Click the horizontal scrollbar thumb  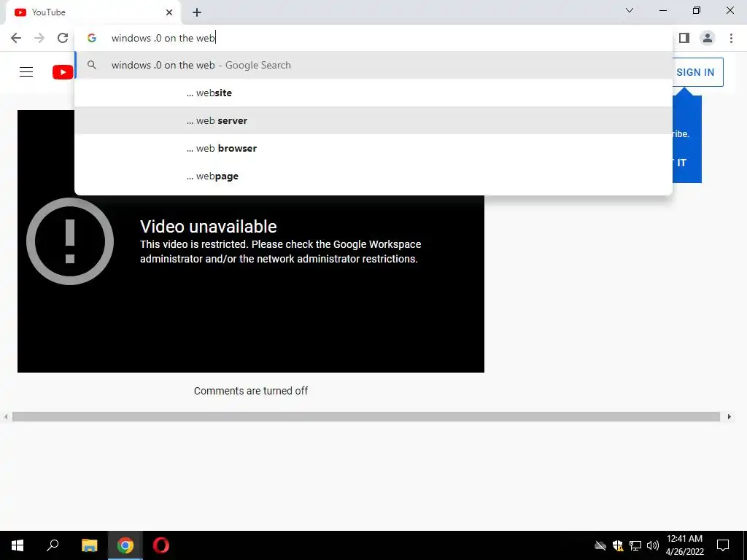(x=366, y=416)
